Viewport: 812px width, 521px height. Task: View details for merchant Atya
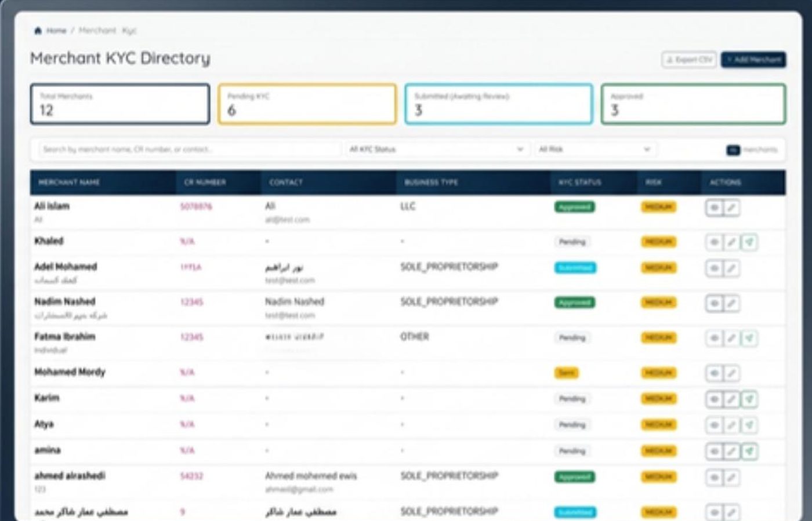click(x=714, y=425)
